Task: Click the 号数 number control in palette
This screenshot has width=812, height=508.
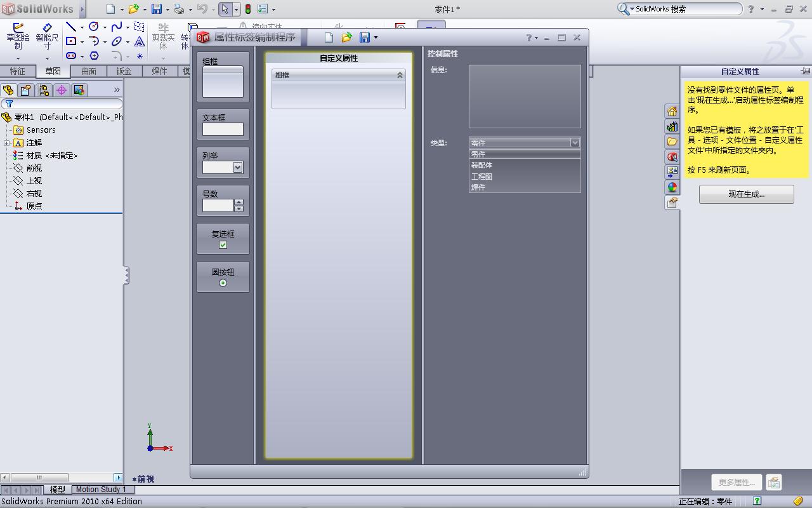Action: 223,201
